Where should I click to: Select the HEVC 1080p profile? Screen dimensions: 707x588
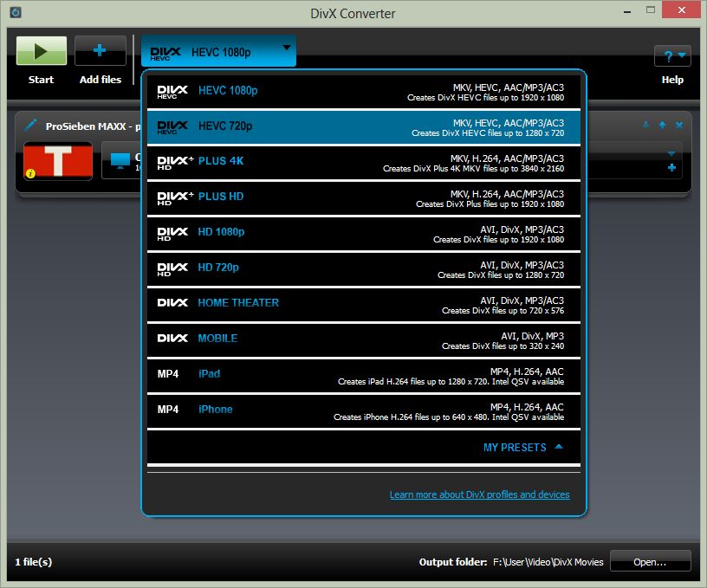[363, 92]
